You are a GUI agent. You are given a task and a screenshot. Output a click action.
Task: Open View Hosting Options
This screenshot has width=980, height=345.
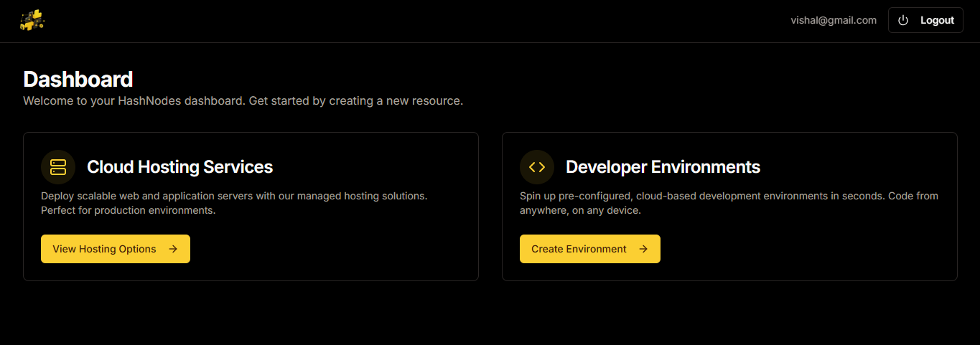coord(105,249)
